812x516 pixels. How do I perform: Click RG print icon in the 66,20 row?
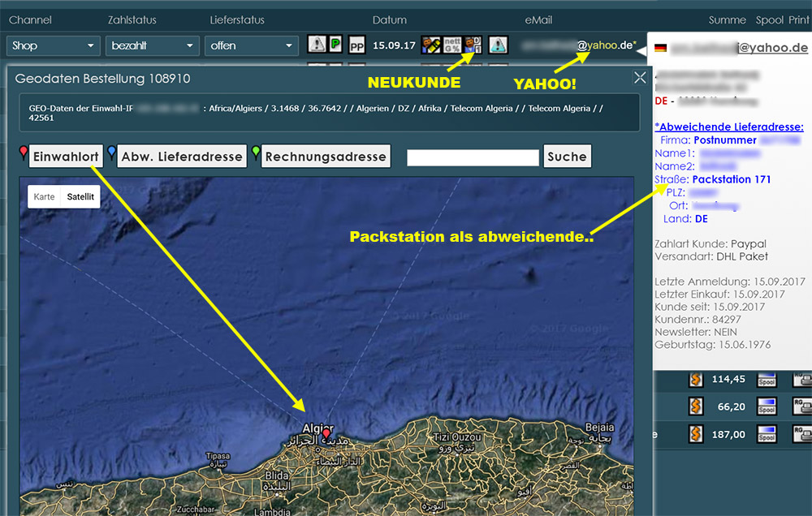pos(802,406)
